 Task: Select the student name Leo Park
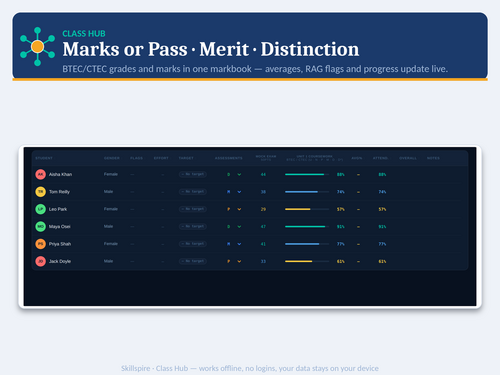(58, 209)
